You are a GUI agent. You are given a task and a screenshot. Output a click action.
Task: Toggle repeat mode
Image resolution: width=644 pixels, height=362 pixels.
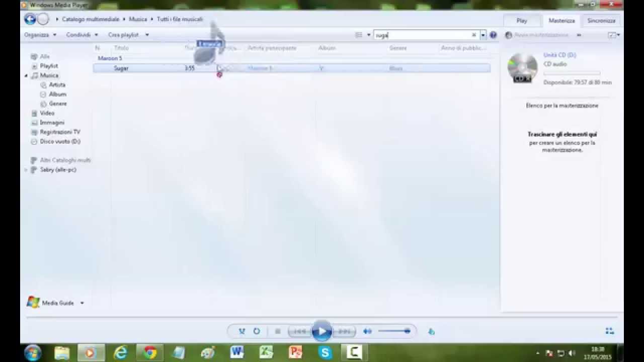[x=257, y=331]
